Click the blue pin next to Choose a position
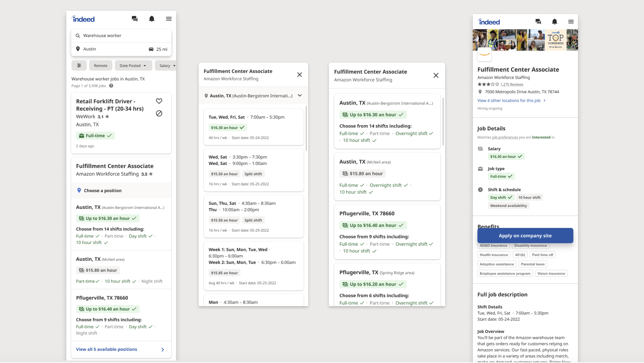The width and height of the screenshot is (644, 363). click(79, 190)
